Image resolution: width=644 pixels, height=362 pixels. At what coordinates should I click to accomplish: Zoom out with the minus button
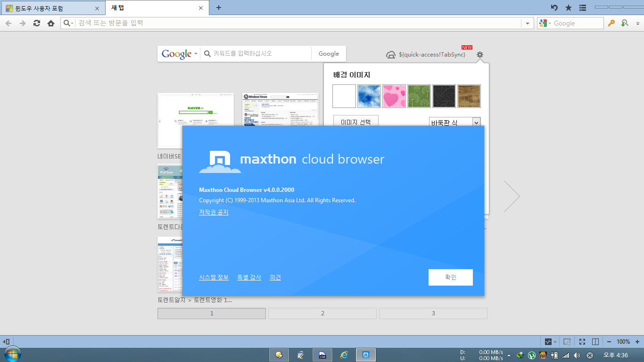click(x=609, y=342)
